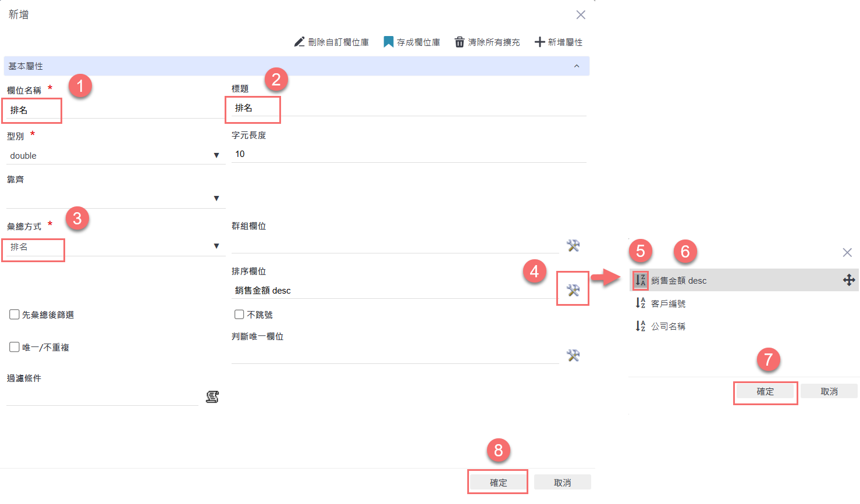Click the 存成欄位庫 bookmark icon
This screenshot has height=504, width=860.
click(x=388, y=42)
